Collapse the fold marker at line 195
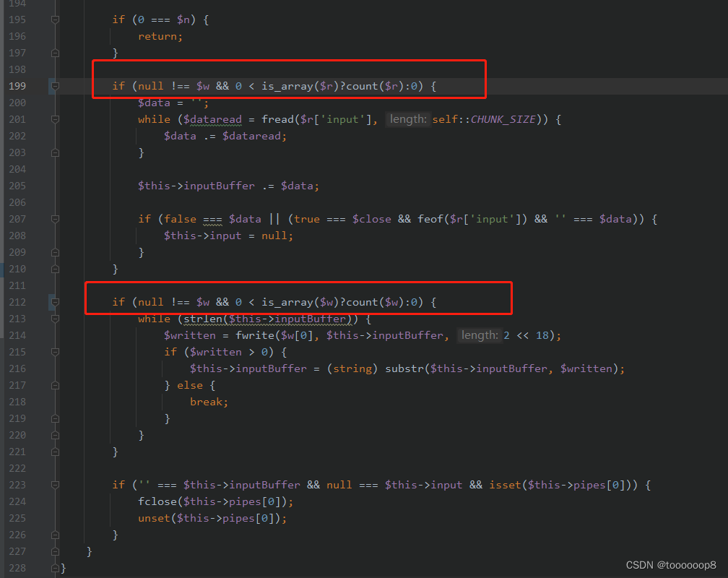 click(54, 20)
